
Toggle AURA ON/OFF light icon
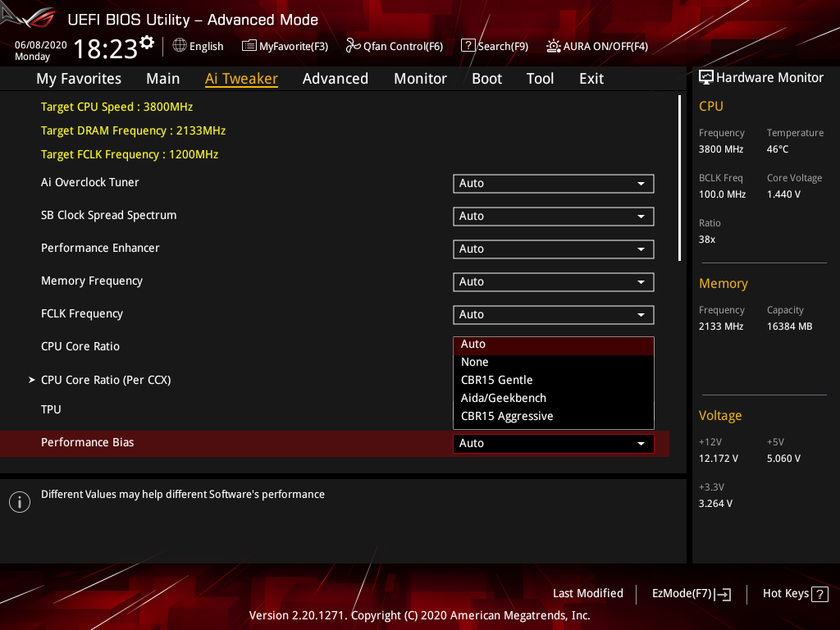click(x=554, y=46)
